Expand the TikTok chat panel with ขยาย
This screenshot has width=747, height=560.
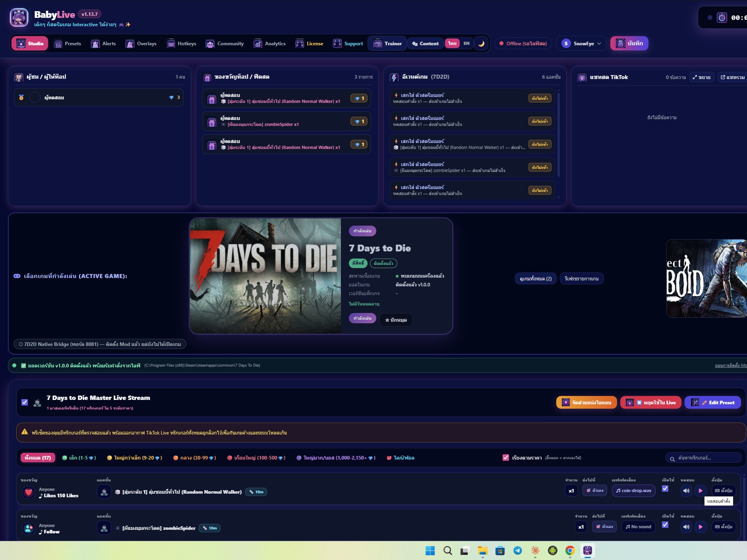pos(701,77)
